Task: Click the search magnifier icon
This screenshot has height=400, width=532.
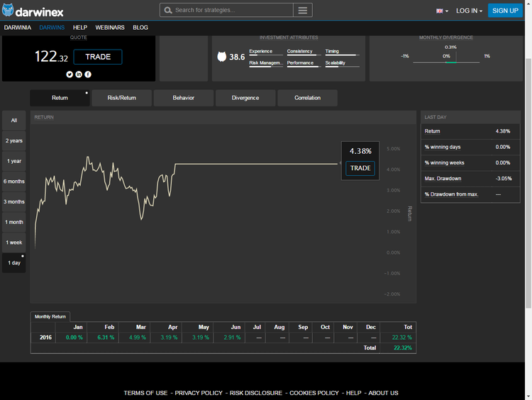Action: point(167,11)
